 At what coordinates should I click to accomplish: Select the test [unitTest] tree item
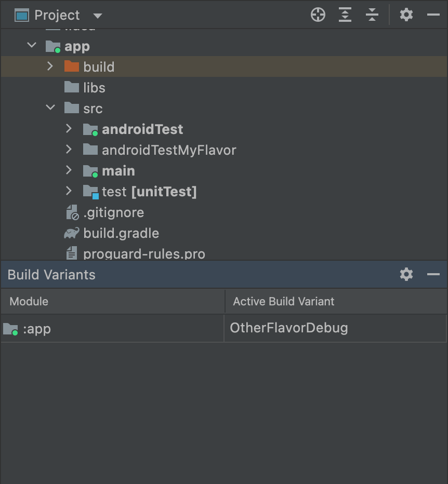(x=140, y=192)
